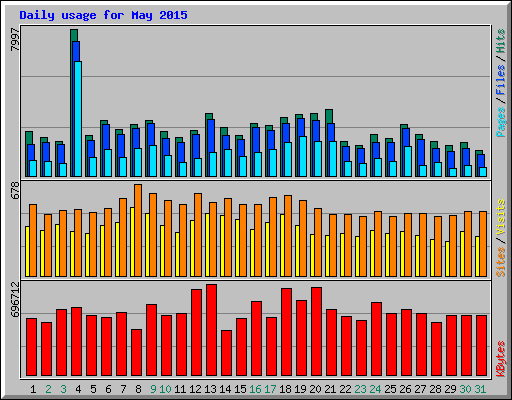Click the tallest red KBytes bar for day 13
The width and height of the screenshot is (512, 400).
211,330
